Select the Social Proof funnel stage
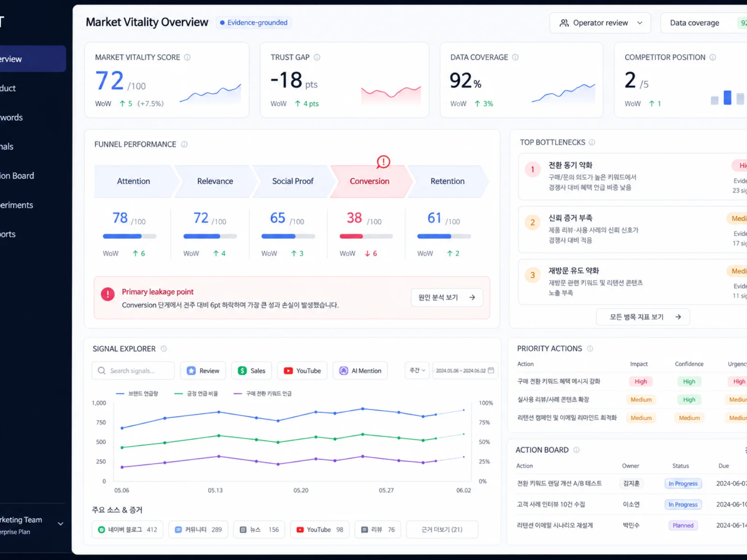Image resolution: width=747 pixels, height=560 pixels. 293,181
